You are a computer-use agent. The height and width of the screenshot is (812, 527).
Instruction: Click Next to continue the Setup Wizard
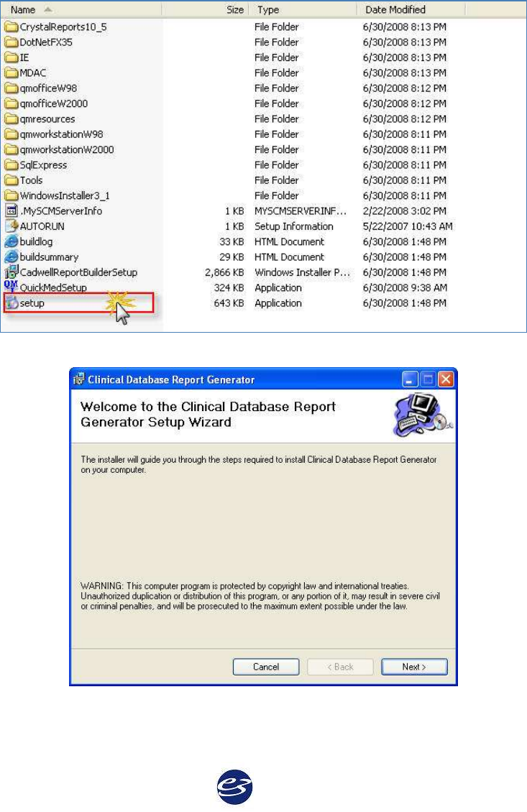pos(414,667)
